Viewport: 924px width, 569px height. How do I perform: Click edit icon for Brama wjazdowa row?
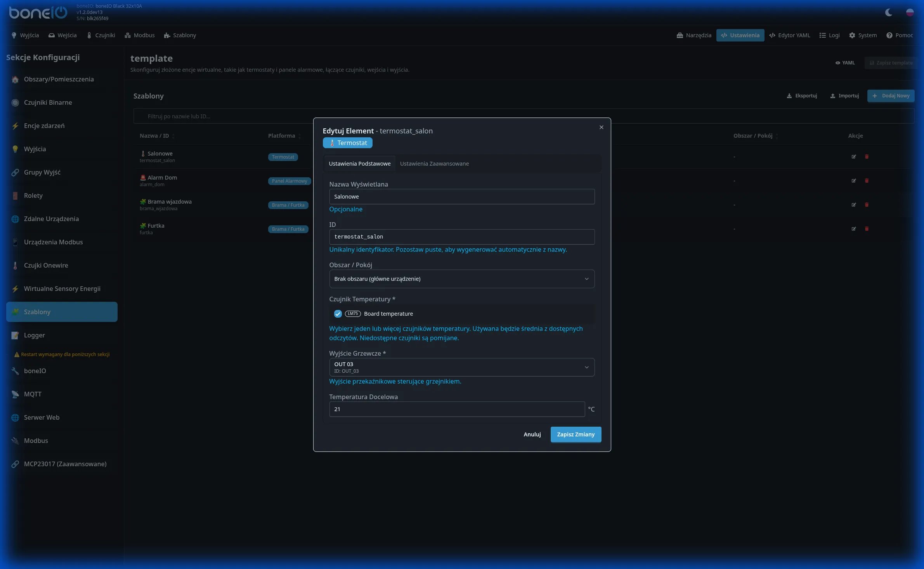coord(854,205)
